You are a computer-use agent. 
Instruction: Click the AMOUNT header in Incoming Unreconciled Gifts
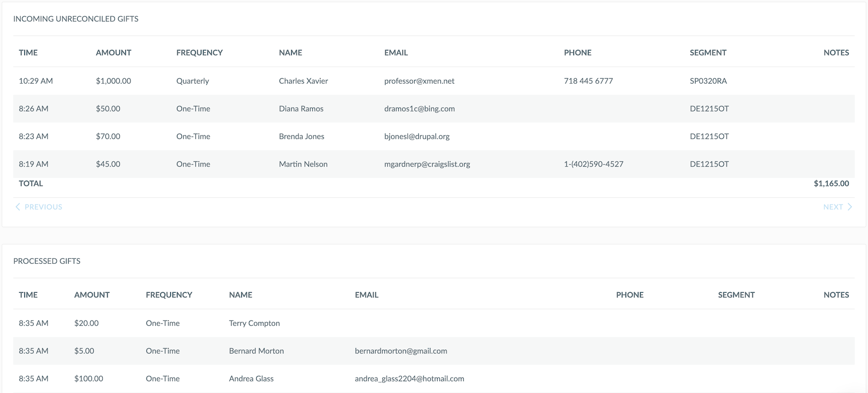point(114,53)
